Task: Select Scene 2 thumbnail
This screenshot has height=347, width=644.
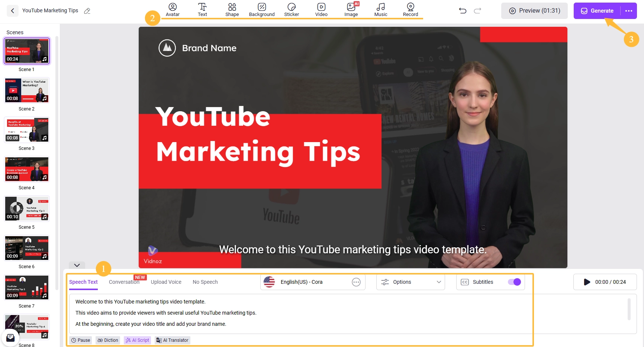Action: click(x=27, y=90)
